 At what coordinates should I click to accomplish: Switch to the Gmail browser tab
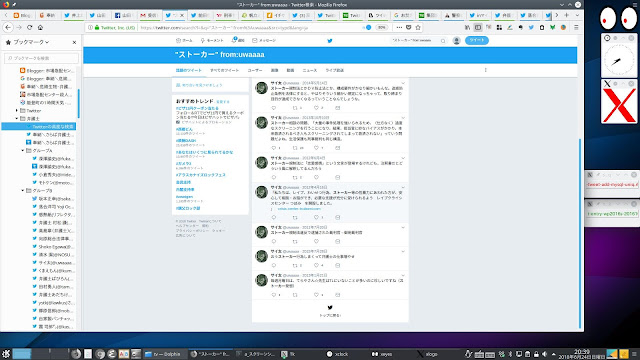click(x=149, y=16)
